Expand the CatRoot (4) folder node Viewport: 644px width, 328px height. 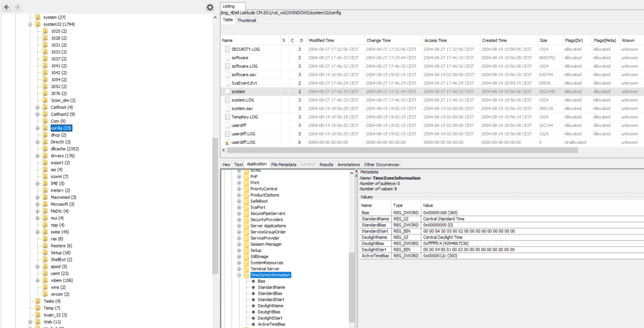(37, 107)
